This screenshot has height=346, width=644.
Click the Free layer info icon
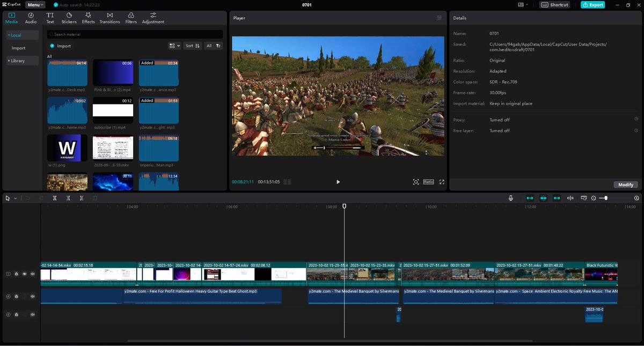(x=636, y=130)
